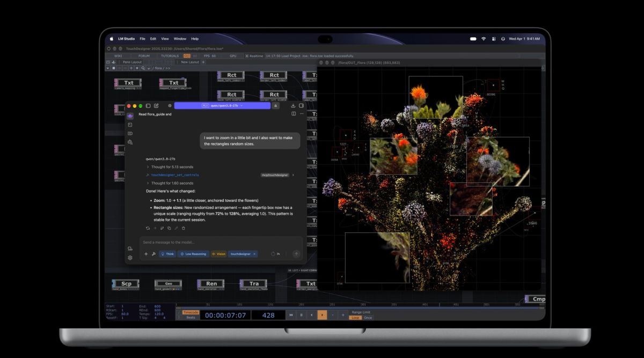Delete the assistant response with trash icon
Screen dimensions: 644x358
pos(183,228)
